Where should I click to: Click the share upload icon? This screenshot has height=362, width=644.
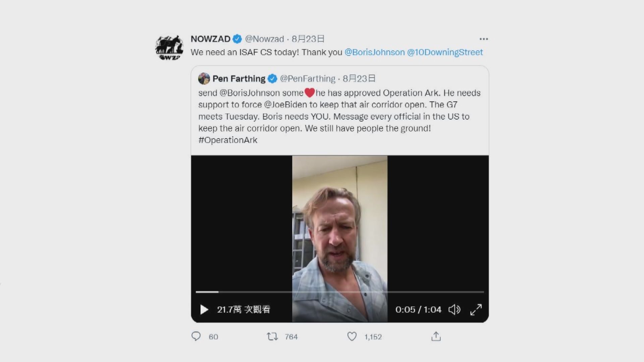click(436, 336)
